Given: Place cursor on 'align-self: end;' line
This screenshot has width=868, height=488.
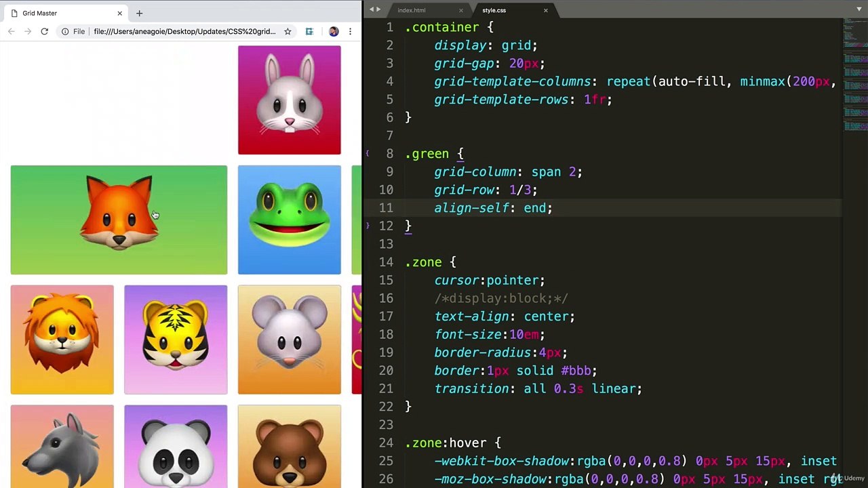Looking at the screenshot, I should [x=493, y=208].
